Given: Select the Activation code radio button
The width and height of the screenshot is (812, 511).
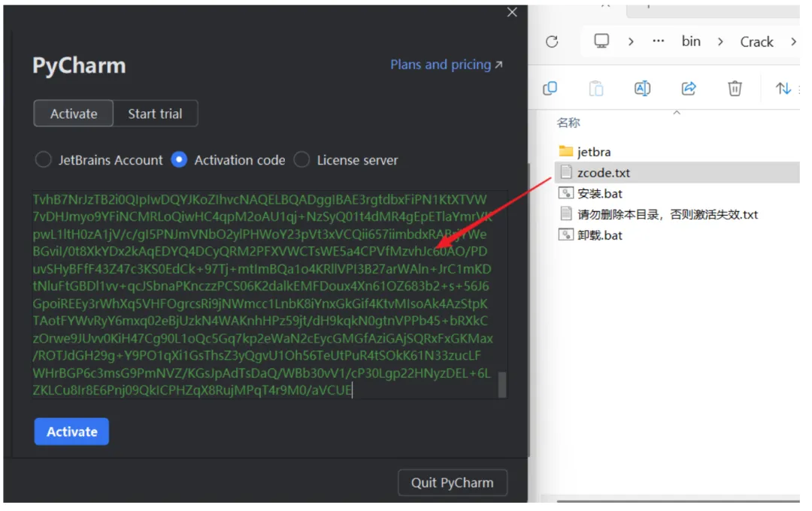Looking at the screenshot, I should coord(179,160).
